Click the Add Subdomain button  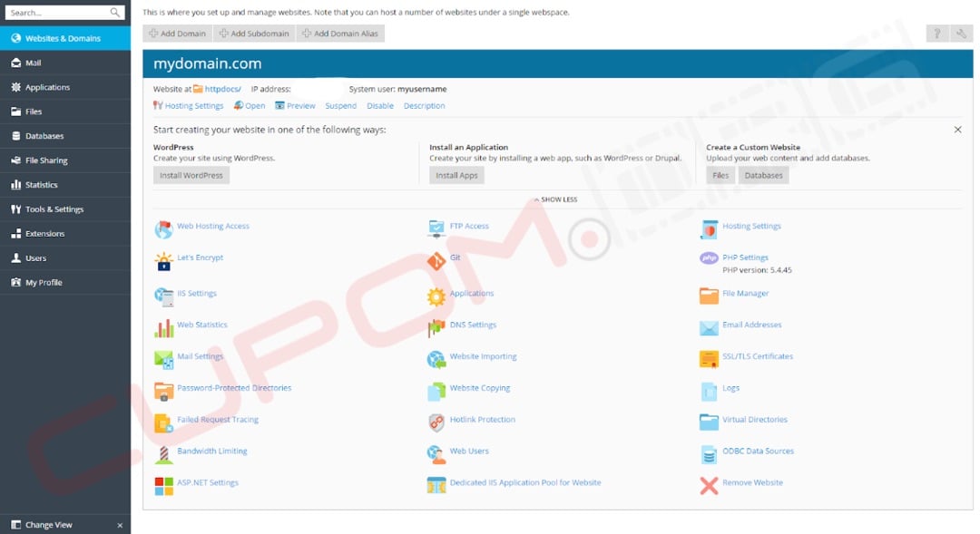[x=254, y=34]
